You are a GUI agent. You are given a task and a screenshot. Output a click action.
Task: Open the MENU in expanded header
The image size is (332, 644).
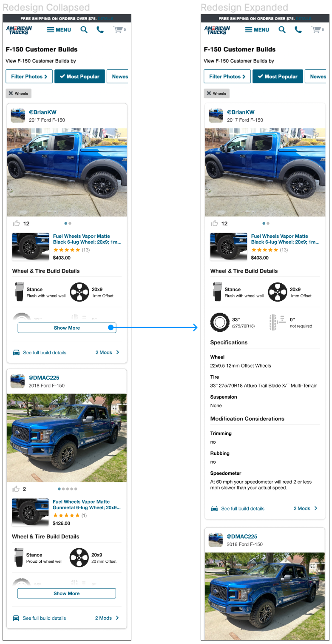257,30
